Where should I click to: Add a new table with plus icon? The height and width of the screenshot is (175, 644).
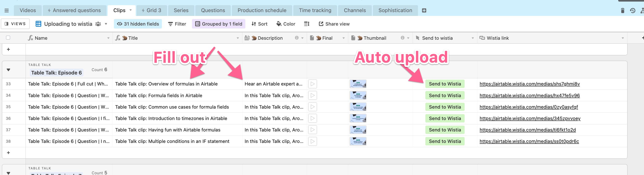click(424, 11)
